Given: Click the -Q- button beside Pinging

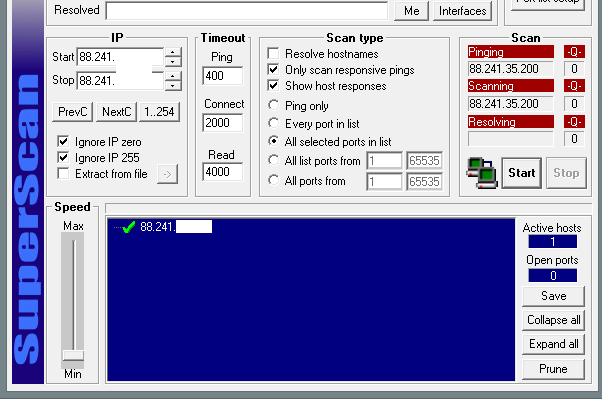Looking at the screenshot, I should click(x=574, y=52).
